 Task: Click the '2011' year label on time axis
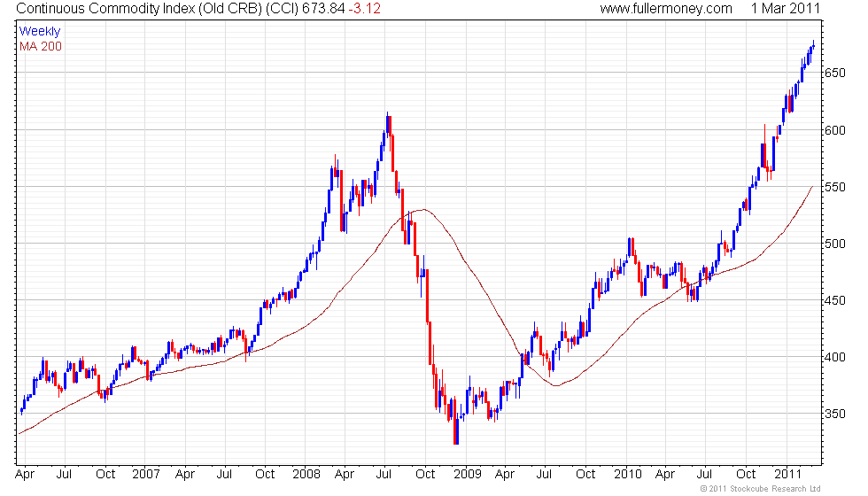click(787, 474)
